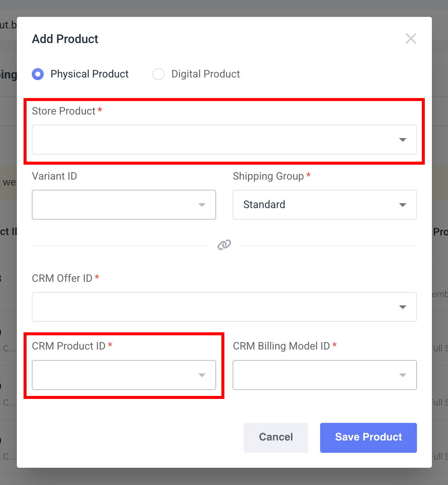Viewport: 448px width, 485px height.
Task: Open the Store Product dropdown field
Action: [224, 140]
